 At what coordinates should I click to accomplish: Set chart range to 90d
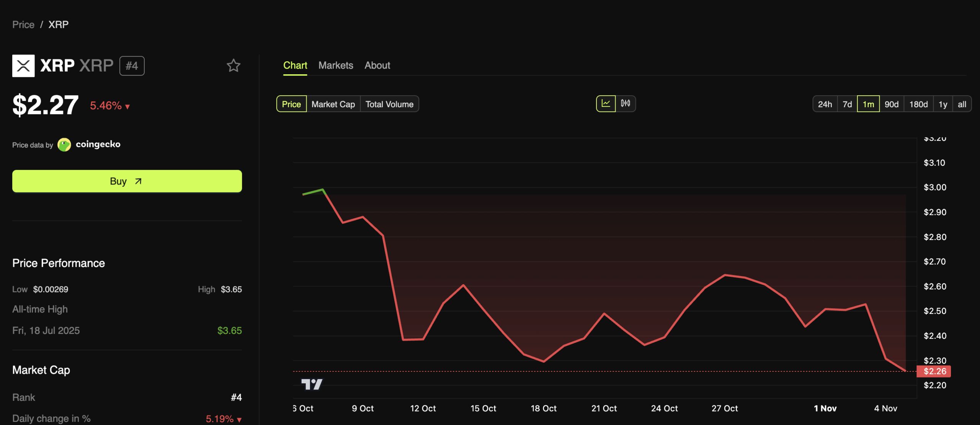coord(891,104)
